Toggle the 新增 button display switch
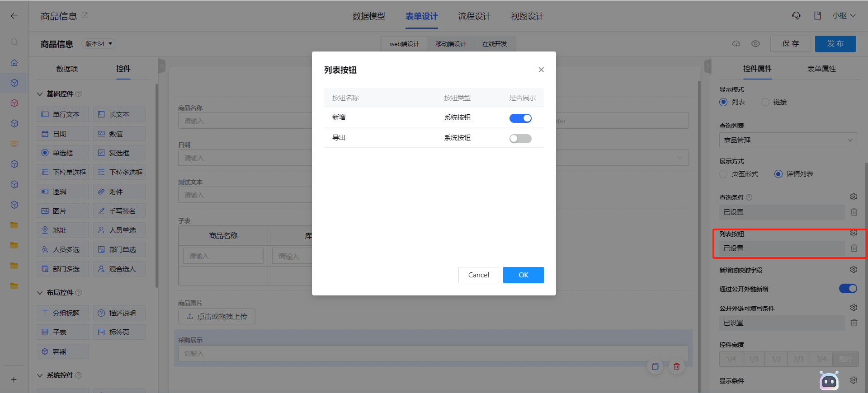868x393 pixels. 520,118
